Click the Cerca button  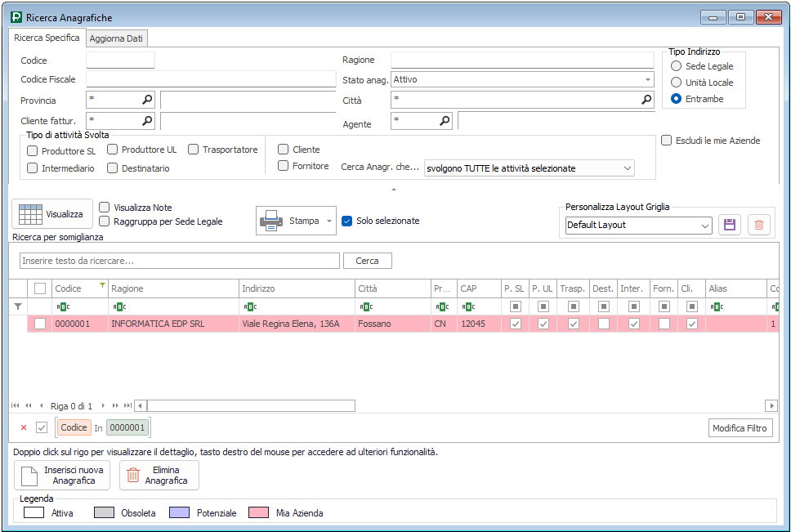pyautogui.click(x=367, y=261)
